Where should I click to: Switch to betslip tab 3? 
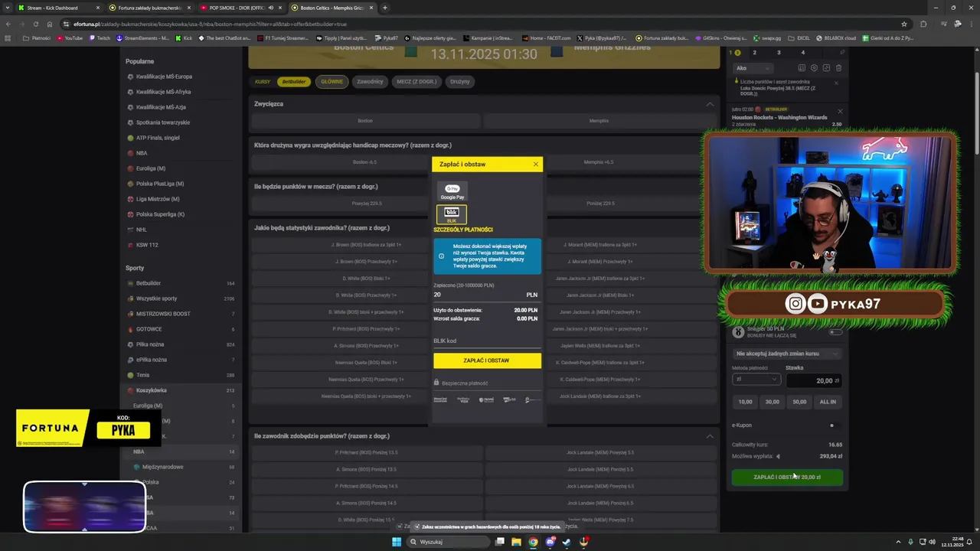pos(779,52)
